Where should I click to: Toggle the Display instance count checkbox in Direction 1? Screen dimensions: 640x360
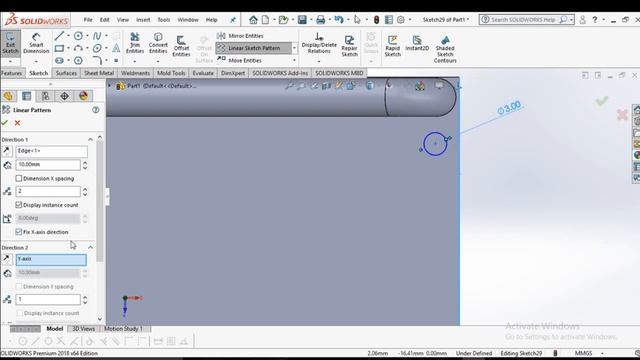point(19,205)
